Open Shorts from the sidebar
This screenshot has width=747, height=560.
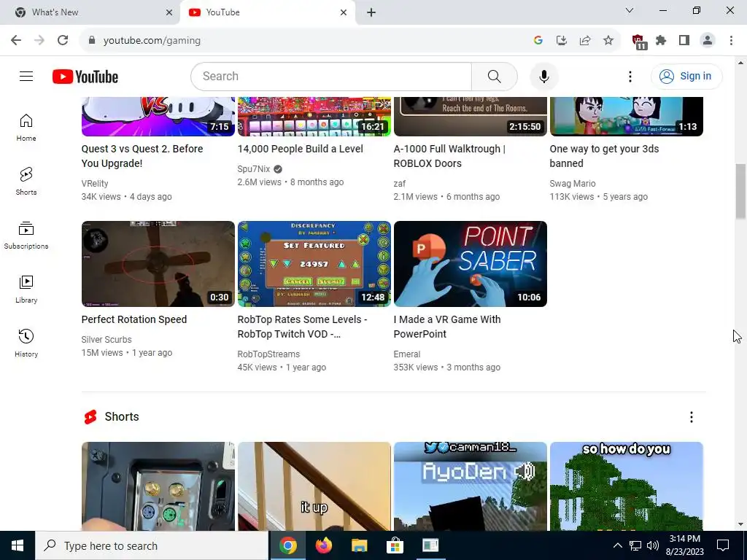coord(26,182)
